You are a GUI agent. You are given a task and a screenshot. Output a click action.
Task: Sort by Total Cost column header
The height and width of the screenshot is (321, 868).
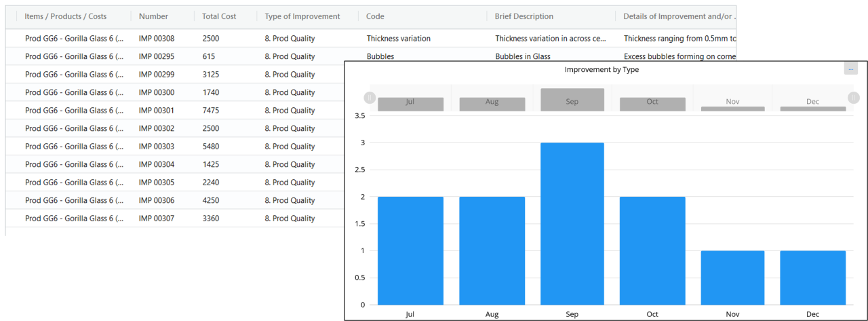pos(219,16)
